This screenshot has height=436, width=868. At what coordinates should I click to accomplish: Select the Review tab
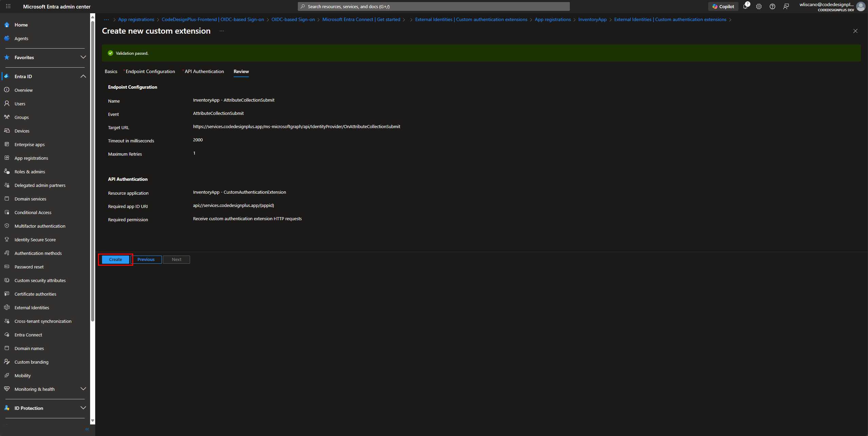pyautogui.click(x=241, y=71)
